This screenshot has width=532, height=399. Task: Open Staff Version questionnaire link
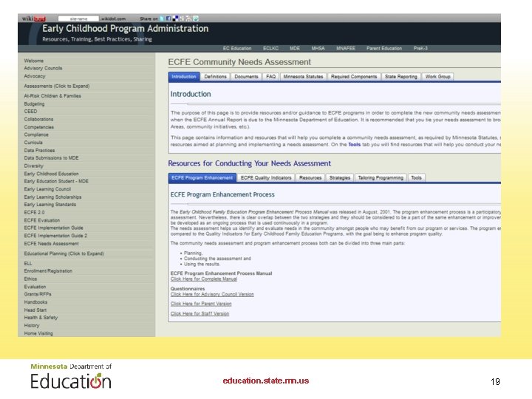[199, 313]
